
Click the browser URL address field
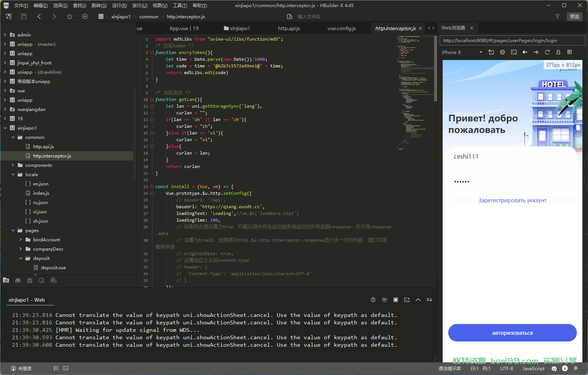coord(512,41)
